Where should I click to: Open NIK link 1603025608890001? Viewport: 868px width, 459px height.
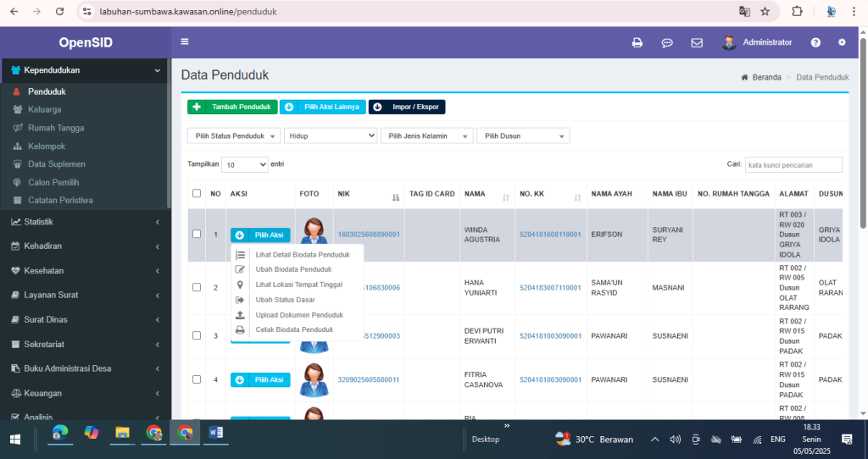coord(369,235)
